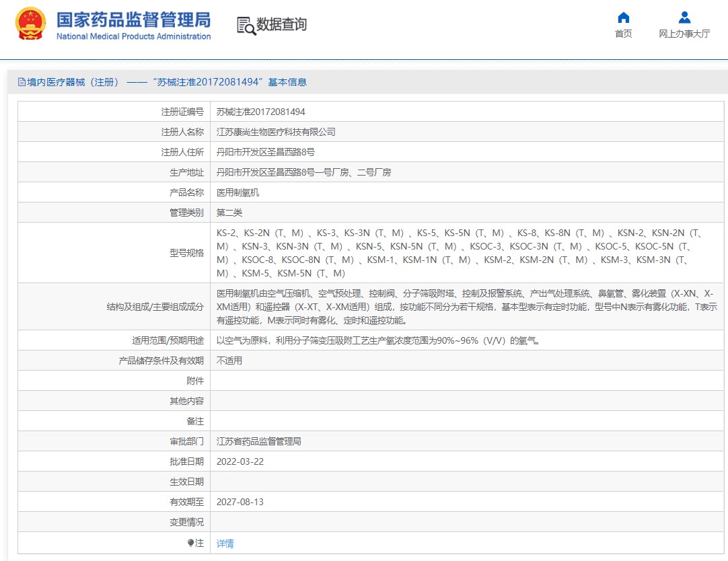Click the 结构及组成/主要组成成分 label
Viewport: 728px width, 561px height.
click(x=155, y=307)
